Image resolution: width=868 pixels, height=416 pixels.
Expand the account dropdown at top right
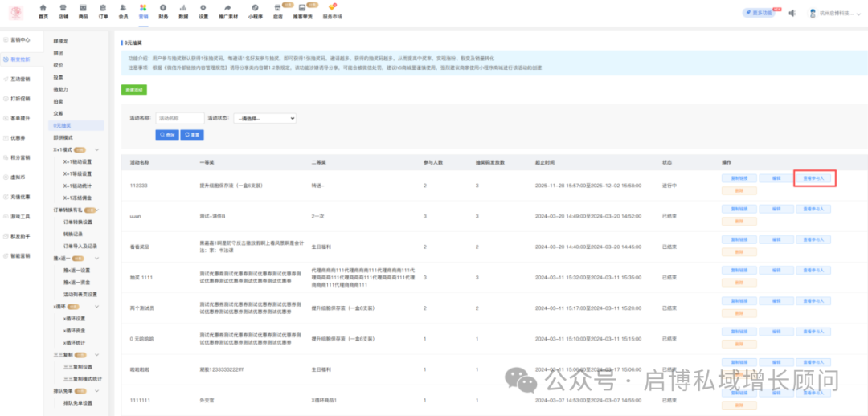click(858, 14)
